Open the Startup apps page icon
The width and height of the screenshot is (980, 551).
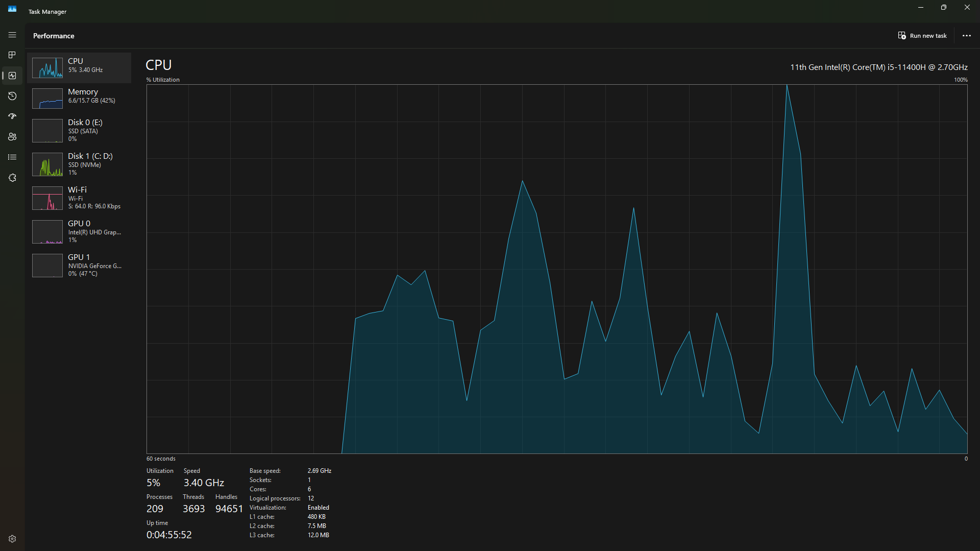click(x=12, y=116)
